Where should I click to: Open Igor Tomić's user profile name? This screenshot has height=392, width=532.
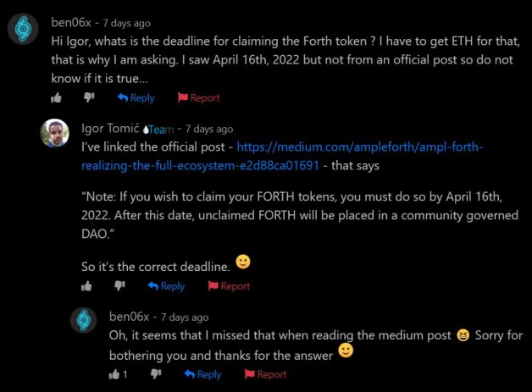109,129
